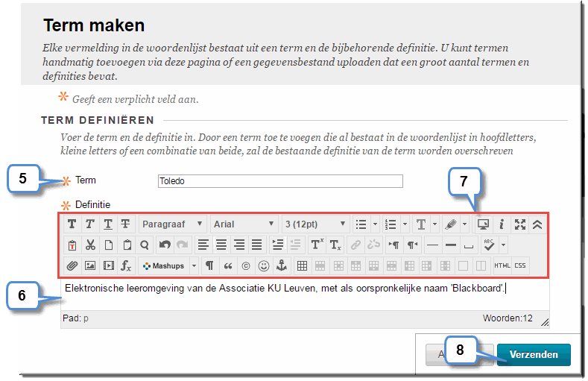Increase indent of paragraph
Viewport: 588px width, 381px height.
(278, 245)
